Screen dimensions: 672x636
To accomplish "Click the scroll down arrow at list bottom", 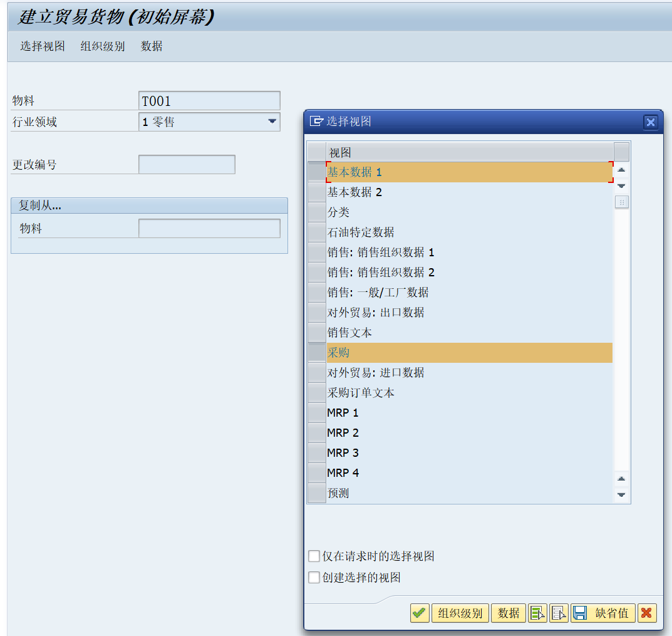I will pyautogui.click(x=621, y=495).
